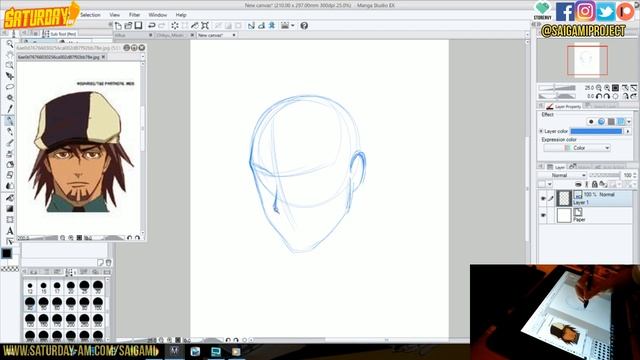
Task: Select the Layer 1 row
Action: (586, 199)
